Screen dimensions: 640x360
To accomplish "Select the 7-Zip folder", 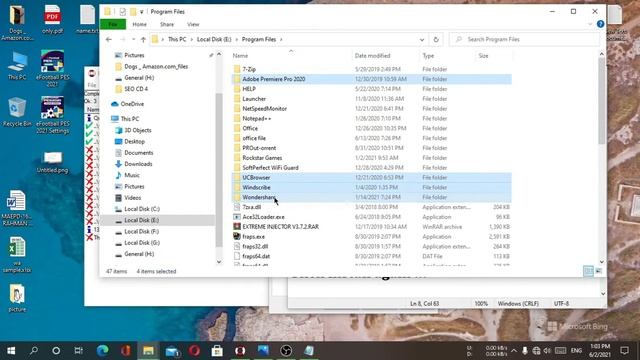I will 371,69.
